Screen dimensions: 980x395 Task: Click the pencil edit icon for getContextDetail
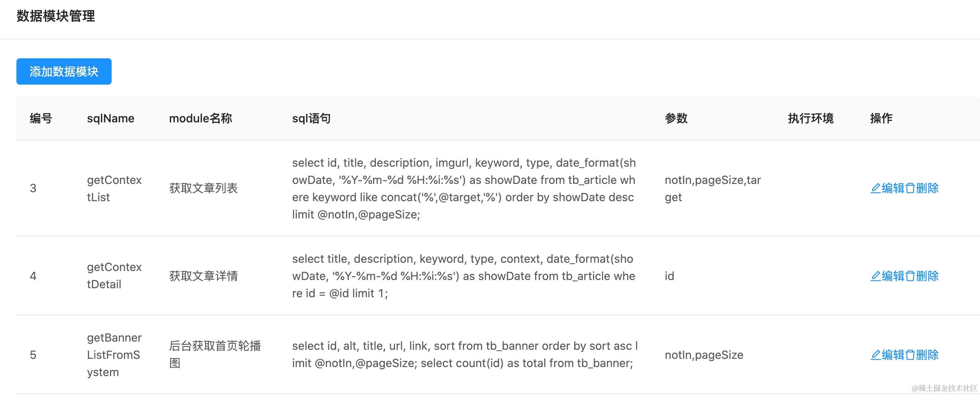(876, 276)
